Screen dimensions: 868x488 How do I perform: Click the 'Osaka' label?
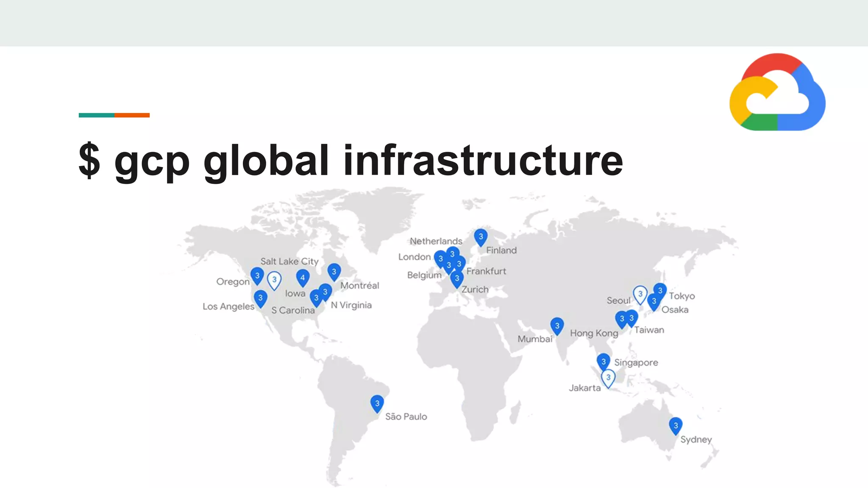[x=675, y=310]
